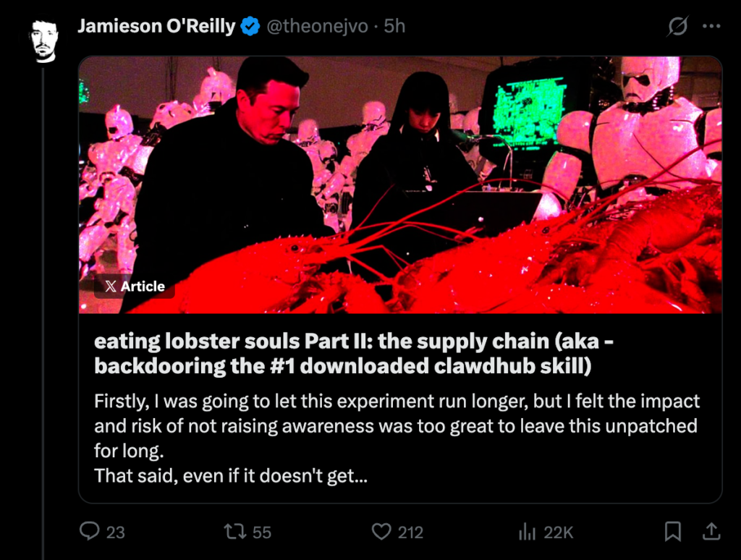The height and width of the screenshot is (560, 741).
Task: Click the 55 reposts count
Action: click(x=262, y=533)
